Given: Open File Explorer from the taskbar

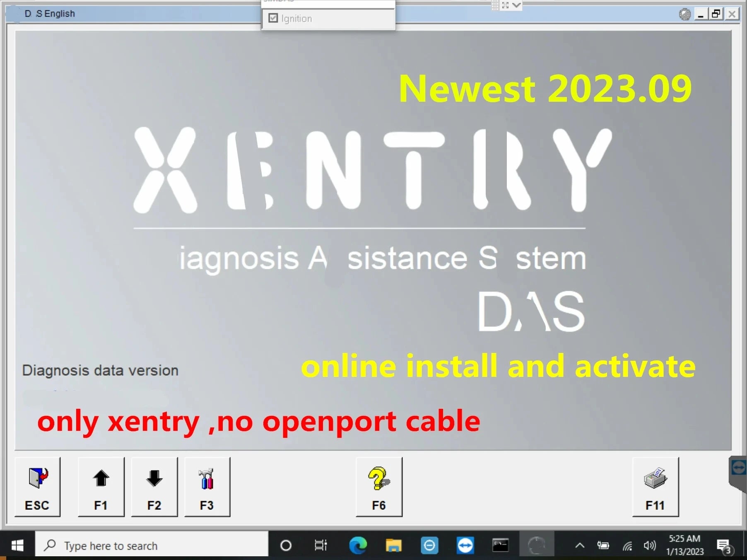Looking at the screenshot, I should click(x=393, y=546).
